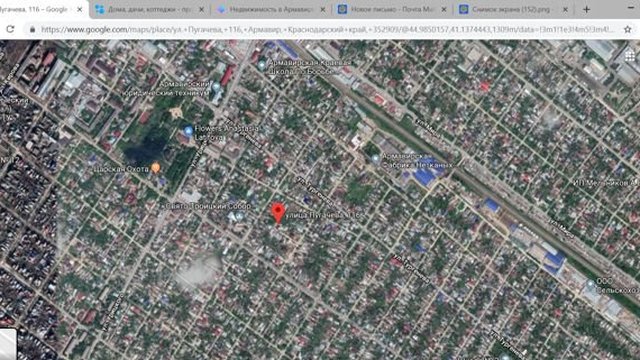The height and width of the screenshot is (360, 640).
Task: Close the Дома, дачи, коттеджи tab
Action: point(201,9)
